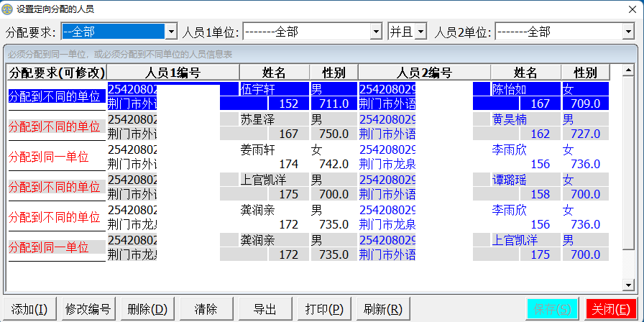Viewport: 644px width, 322px height.
Task: Open the 分配要求 dropdown arrow
Action: pos(171,32)
